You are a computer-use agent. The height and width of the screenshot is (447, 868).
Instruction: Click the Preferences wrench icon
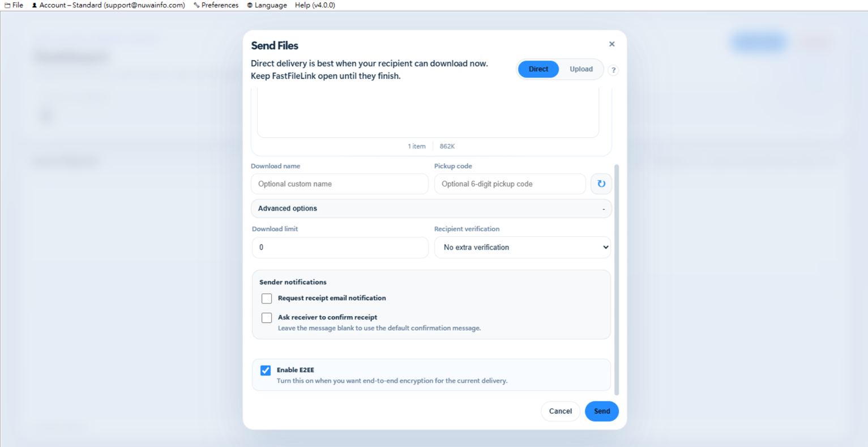click(196, 5)
